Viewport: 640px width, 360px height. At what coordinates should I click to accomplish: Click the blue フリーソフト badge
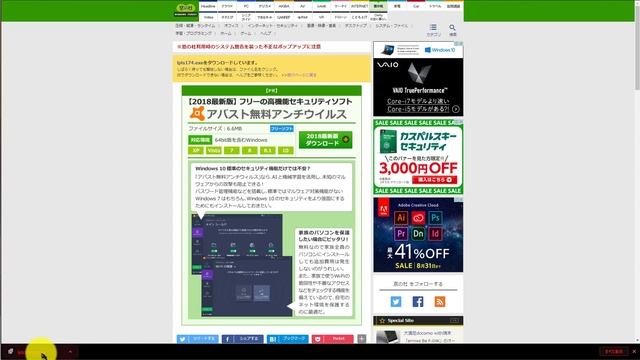click(282, 129)
